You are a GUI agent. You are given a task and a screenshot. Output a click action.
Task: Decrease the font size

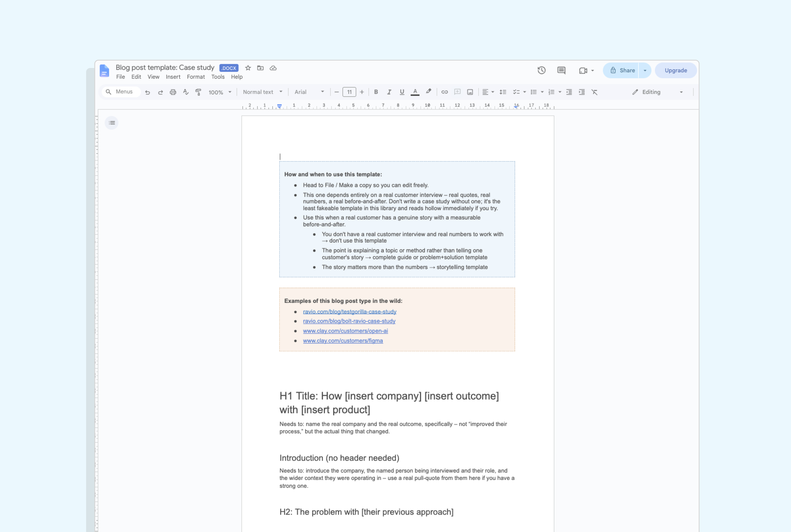coord(336,92)
